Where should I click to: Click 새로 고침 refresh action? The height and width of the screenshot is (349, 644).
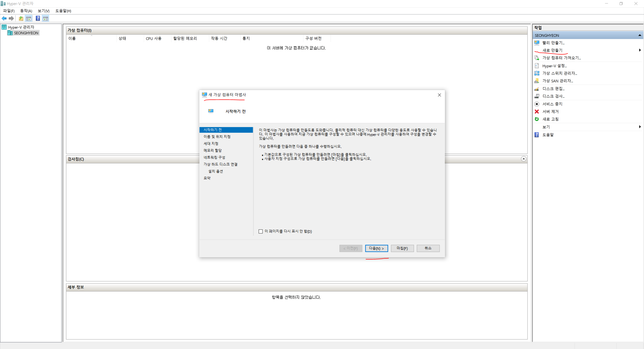click(x=550, y=119)
